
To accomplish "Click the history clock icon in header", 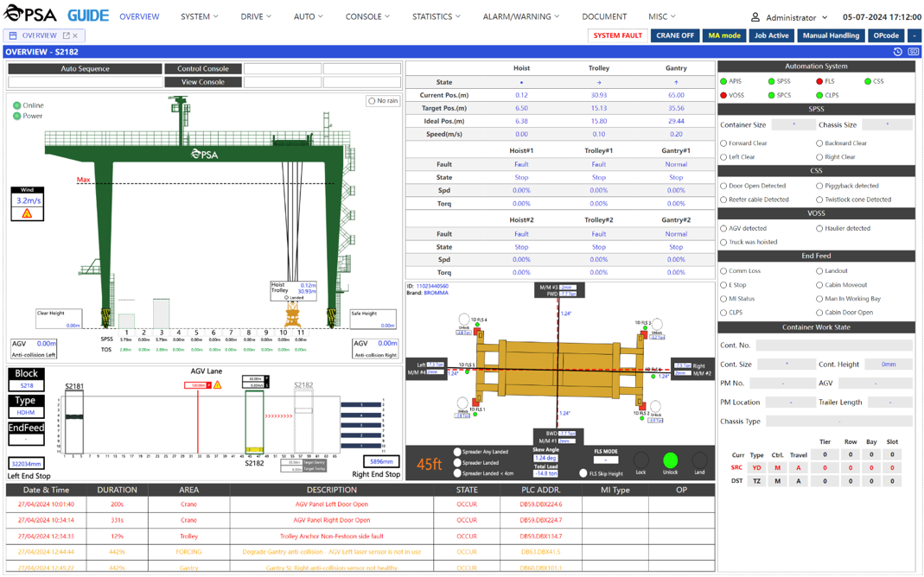I will click(898, 52).
